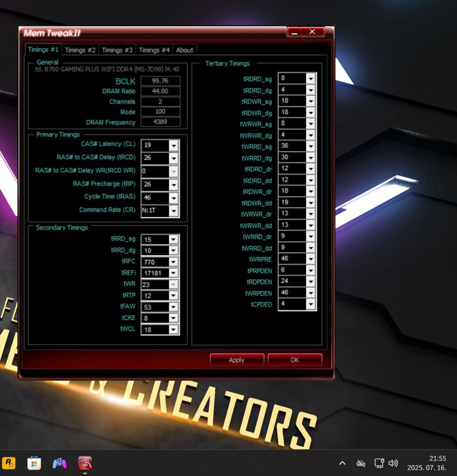
Task: Open tWRWR_dd dropdown arrow
Action: pyautogui.click(x=311, y=226)
